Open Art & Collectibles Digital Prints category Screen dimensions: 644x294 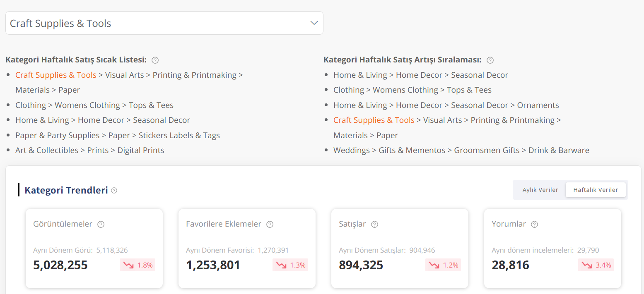[x=90, y=151]
